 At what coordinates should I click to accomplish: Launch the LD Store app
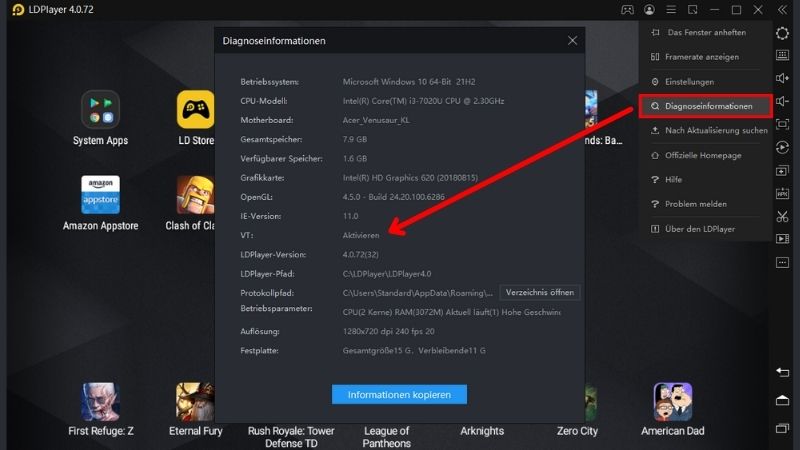point(195,110)
